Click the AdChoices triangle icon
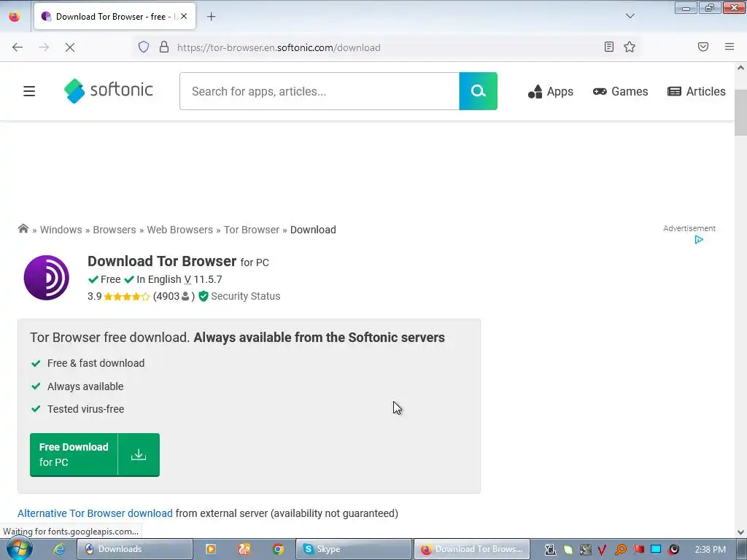Screen dimensions: 747x560 (x=699, y=239)
